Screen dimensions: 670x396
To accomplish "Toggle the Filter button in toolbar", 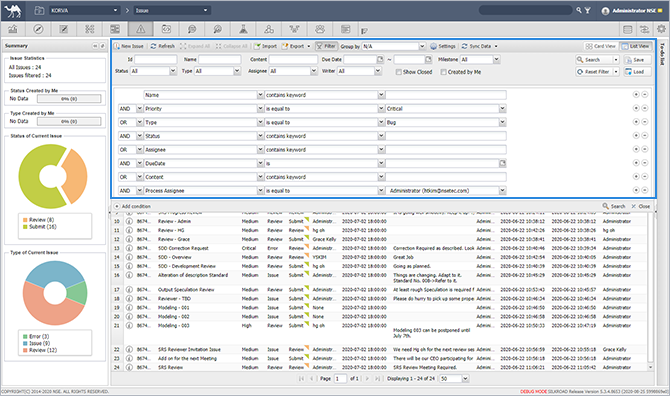I will (326, 46).
